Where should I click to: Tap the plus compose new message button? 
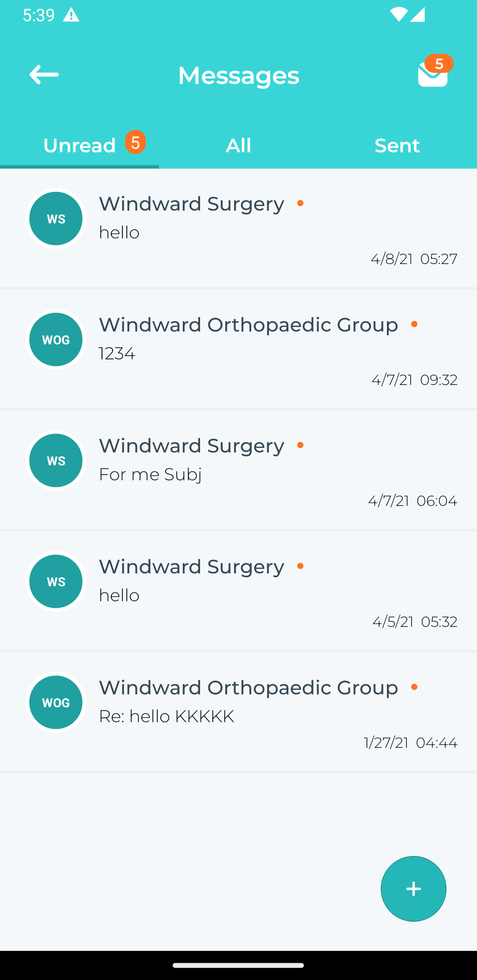[413, 889]
